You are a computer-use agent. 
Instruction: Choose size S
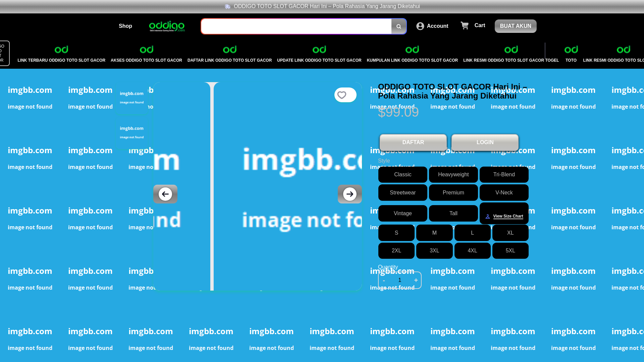pos(396,233)
